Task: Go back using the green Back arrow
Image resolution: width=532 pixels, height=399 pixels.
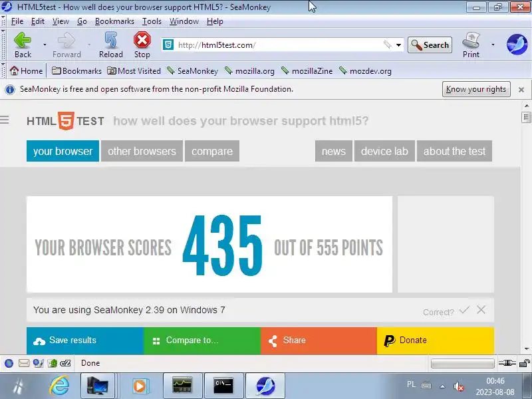Action: pyautogui.click(x=23, y=45)
